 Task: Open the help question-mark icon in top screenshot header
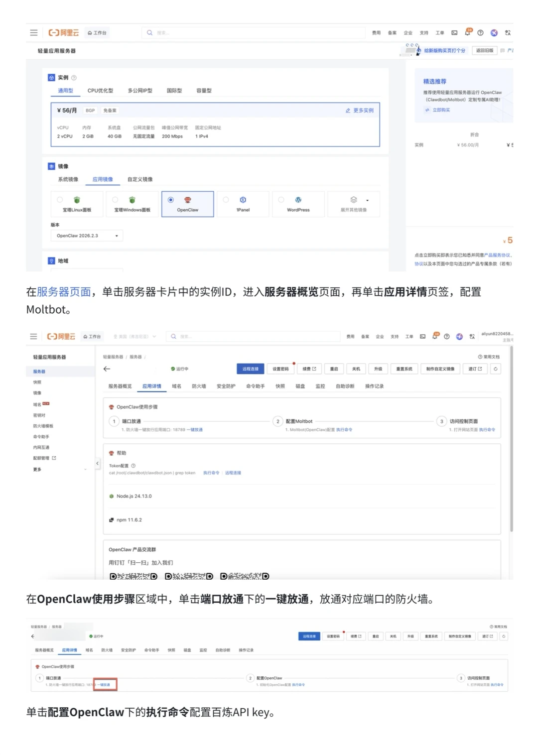point(480,33)
